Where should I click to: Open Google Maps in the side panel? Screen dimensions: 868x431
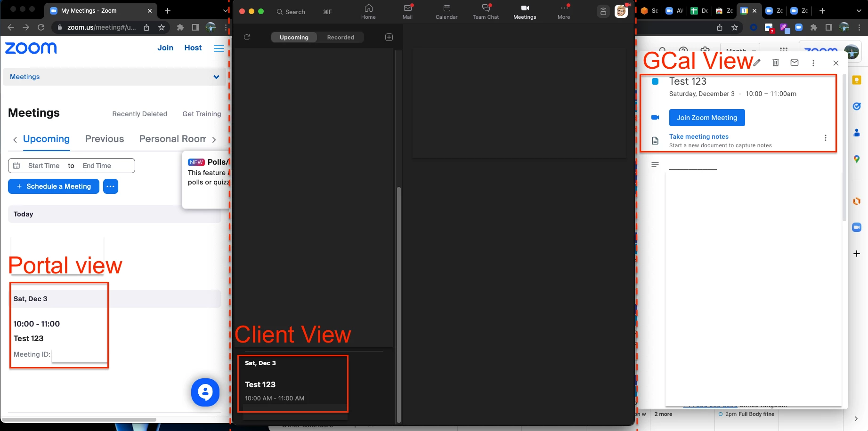[x=857, y=160]
